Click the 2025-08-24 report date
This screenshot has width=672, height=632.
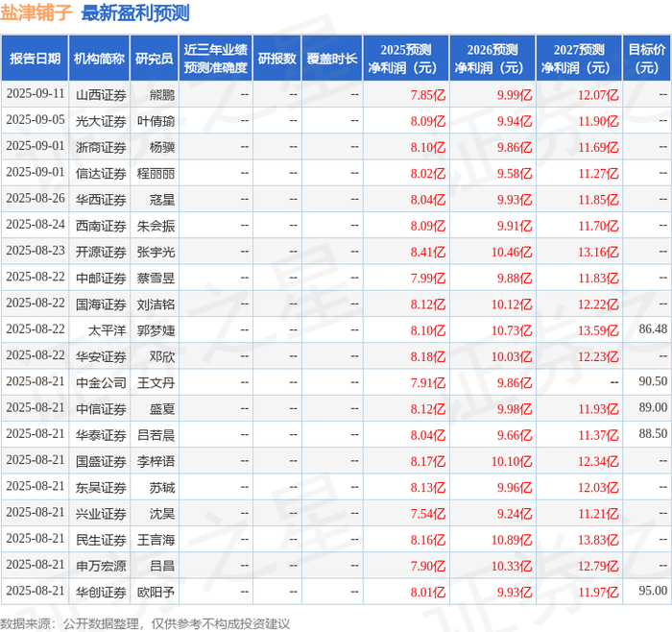pos(36,224)
